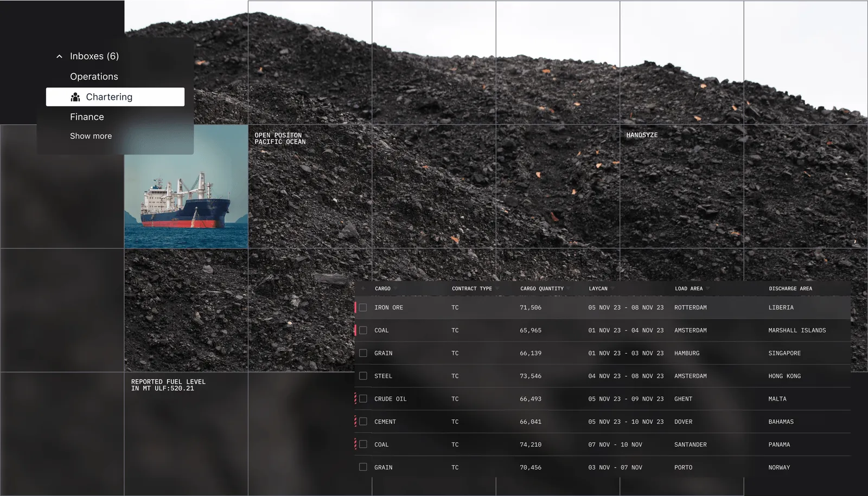This screenshot has height=496, width=868.
Task: Collapse the Inboxes (6) section chevron
Action: tap(59, 56)
